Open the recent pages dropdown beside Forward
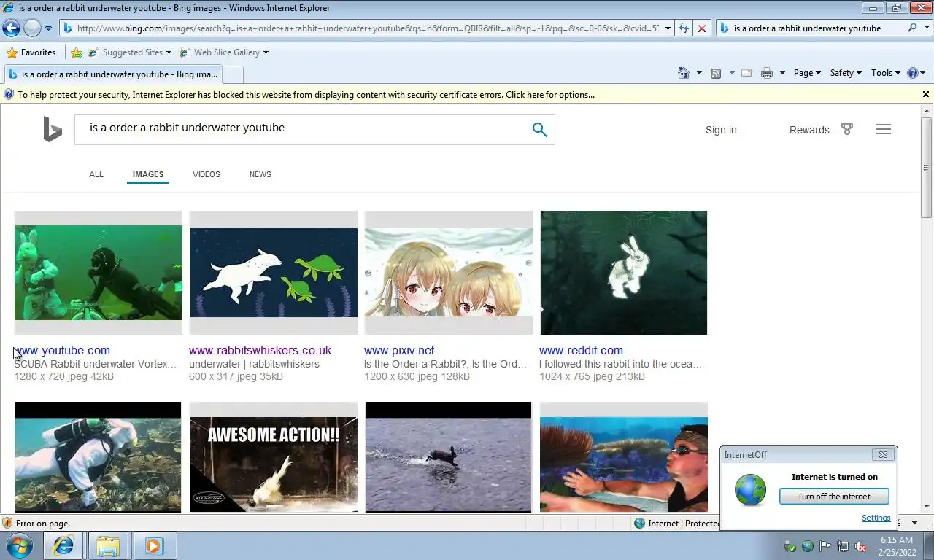 click(x=48, y=28)
